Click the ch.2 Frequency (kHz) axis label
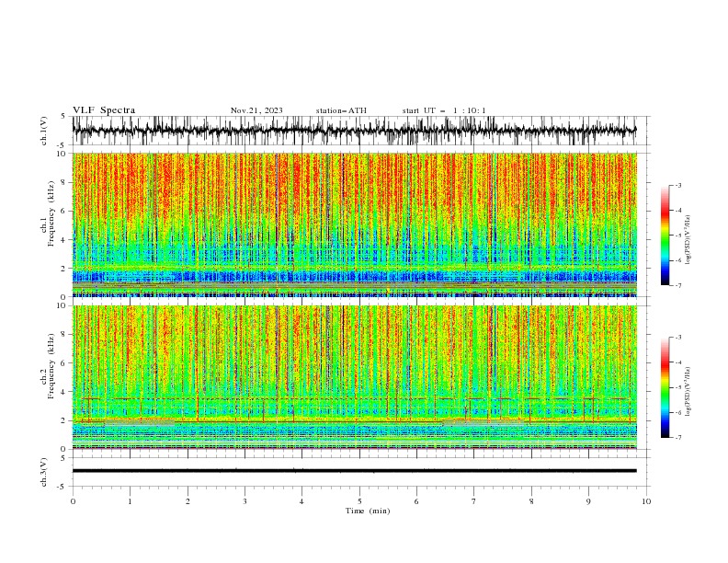Viewport: 728px width, 563px height. tap(48, 365)
